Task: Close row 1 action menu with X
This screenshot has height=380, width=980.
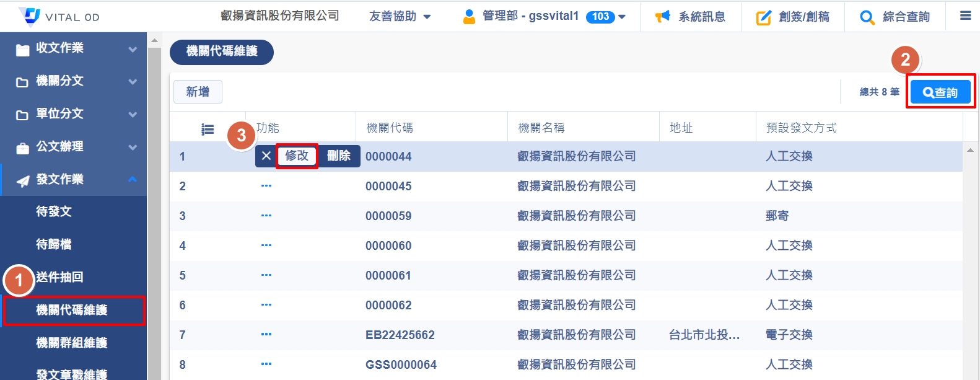Action: [266, 156]
